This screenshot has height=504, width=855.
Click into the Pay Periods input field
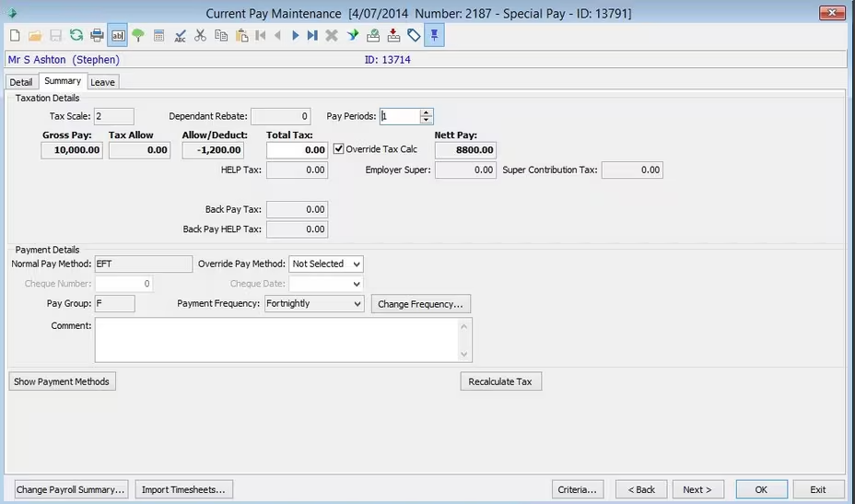coord(400,116)
